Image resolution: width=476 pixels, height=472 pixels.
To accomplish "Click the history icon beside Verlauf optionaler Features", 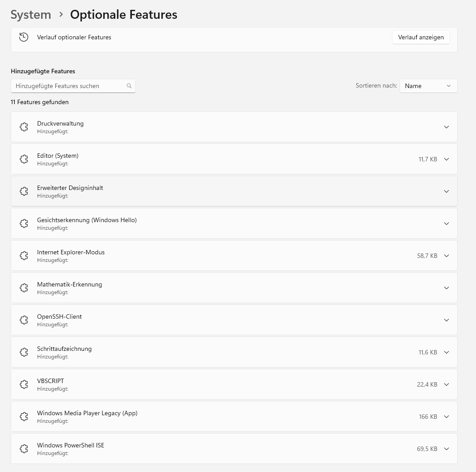I will pos(24,37).
